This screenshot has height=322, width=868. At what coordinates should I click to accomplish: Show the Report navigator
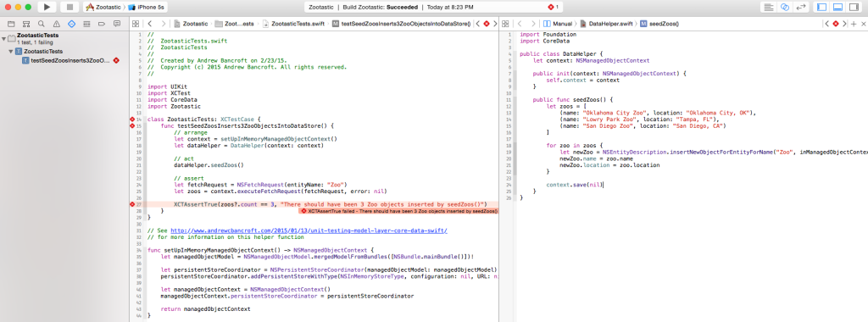coord(117,24)
